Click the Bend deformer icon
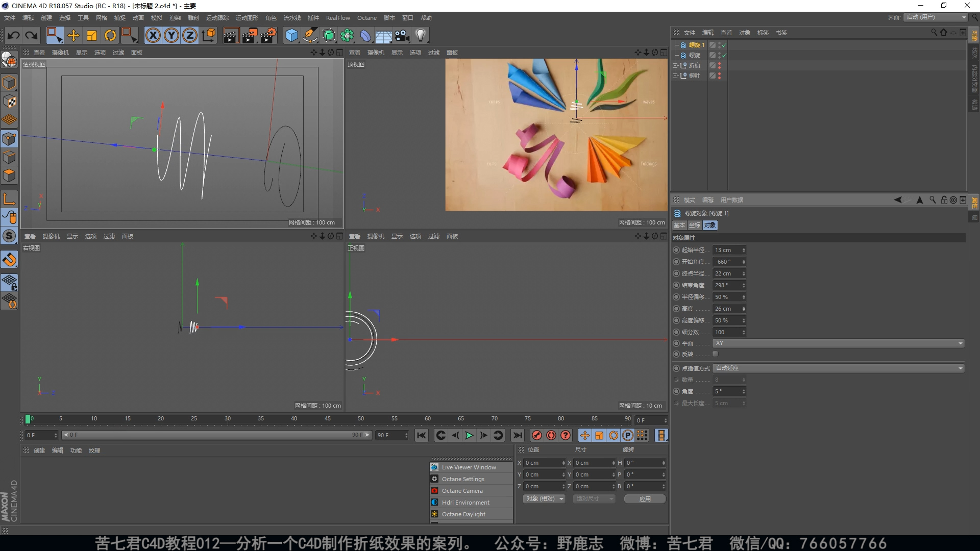This screenshot has height=551, width=980. tap(365, 35)
